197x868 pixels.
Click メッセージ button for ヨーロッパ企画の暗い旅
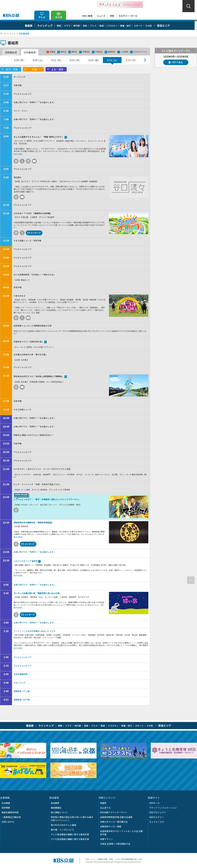pos(28,615)
